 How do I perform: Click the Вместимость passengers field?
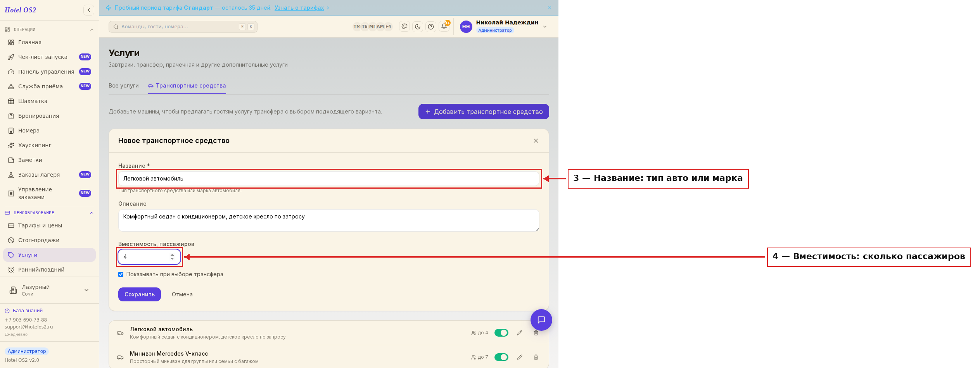[x=149, y=257]
